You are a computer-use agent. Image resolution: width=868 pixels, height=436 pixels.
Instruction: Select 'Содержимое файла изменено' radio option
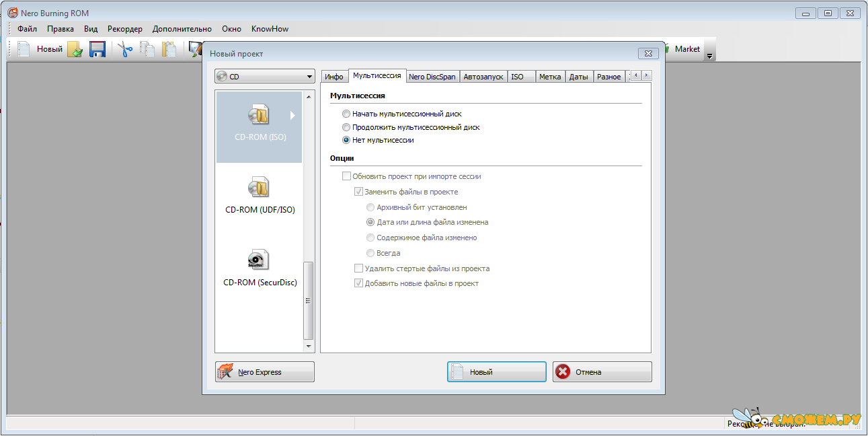coord(422,238)
